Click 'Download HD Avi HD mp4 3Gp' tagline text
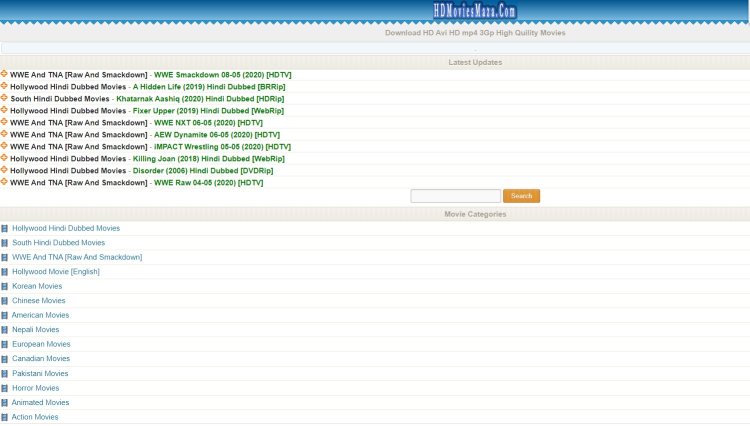The image size is (750, 426). (475, 33)
